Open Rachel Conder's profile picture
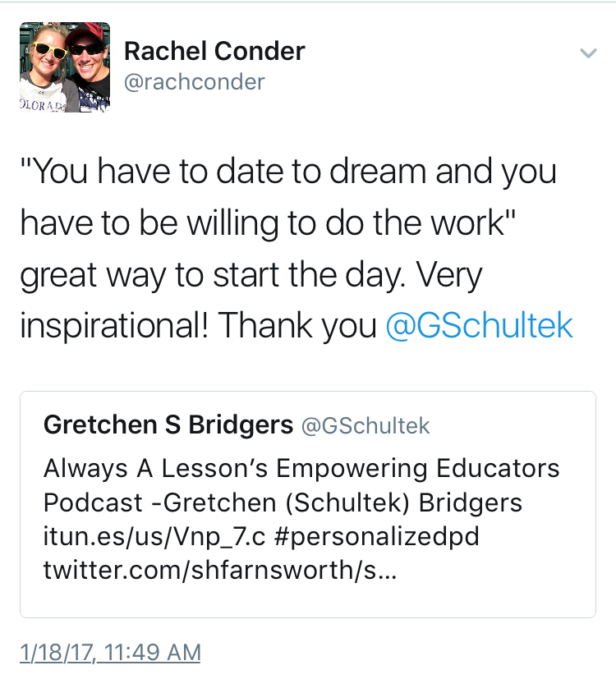The height and width of the screenshot is (679, 616). (x=65, y=67)
